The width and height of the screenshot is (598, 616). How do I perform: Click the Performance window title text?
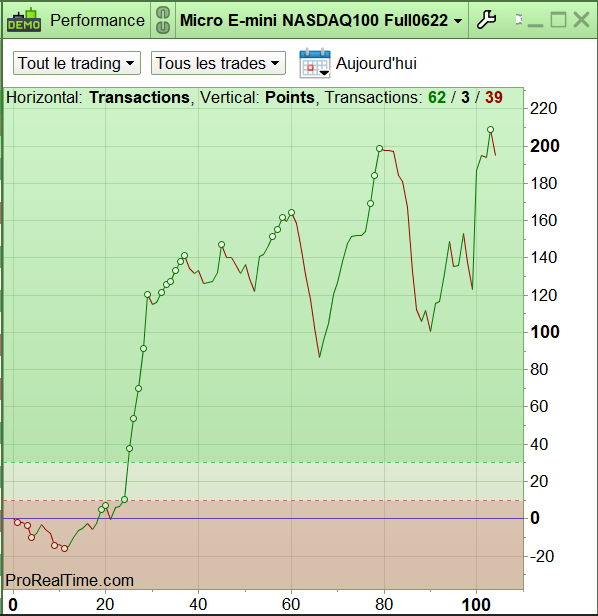pos(97,20)
